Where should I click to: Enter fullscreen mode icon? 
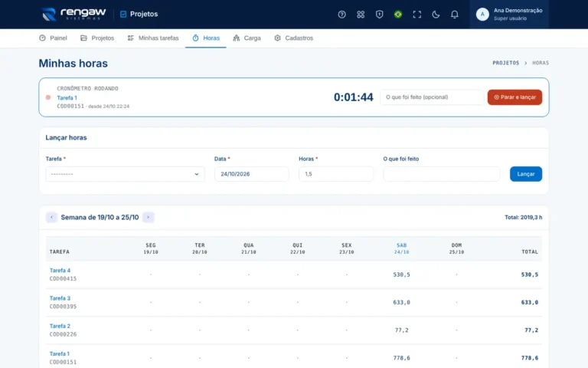[x=416, y=15]
